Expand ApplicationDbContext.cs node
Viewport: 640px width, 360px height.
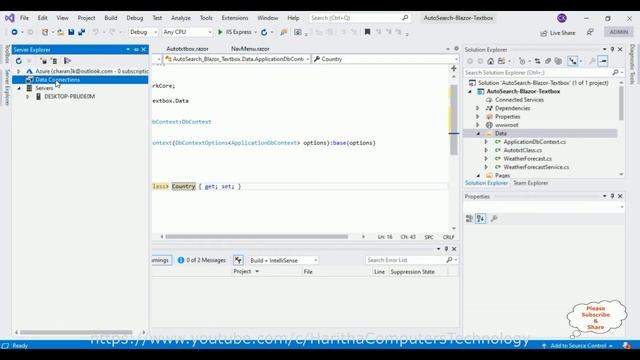coord(486,142)
